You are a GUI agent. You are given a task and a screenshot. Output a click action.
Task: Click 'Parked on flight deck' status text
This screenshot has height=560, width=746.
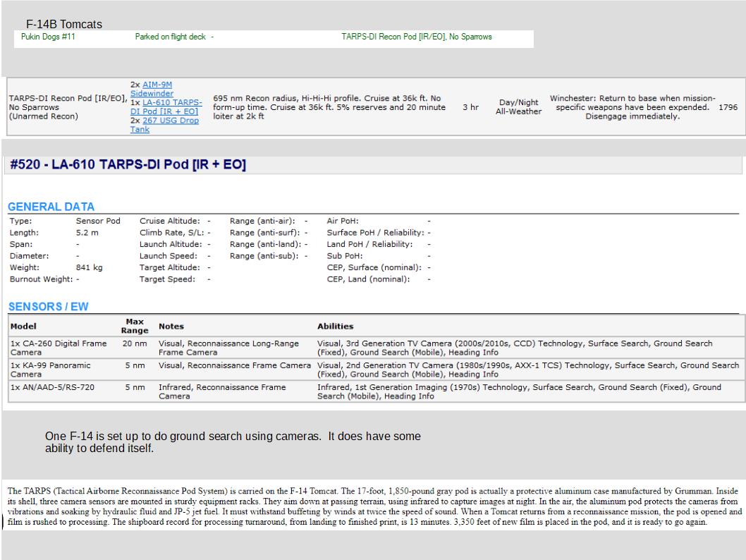[x=171, y=37]
